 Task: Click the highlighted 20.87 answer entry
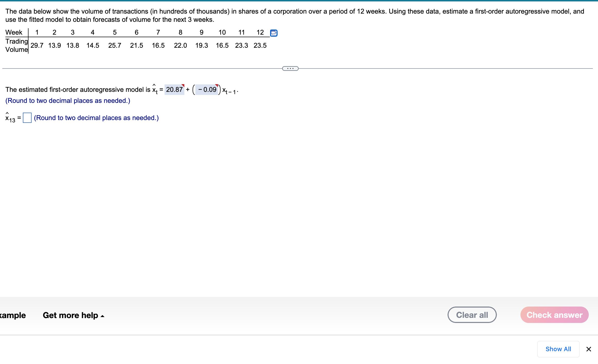tap(175, 90)
